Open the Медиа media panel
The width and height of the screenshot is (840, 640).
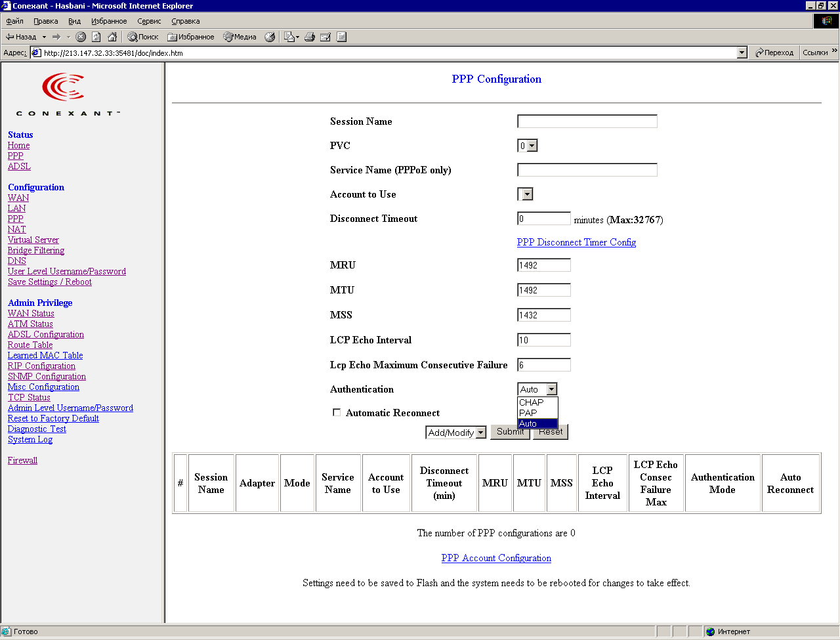point(240,37)
